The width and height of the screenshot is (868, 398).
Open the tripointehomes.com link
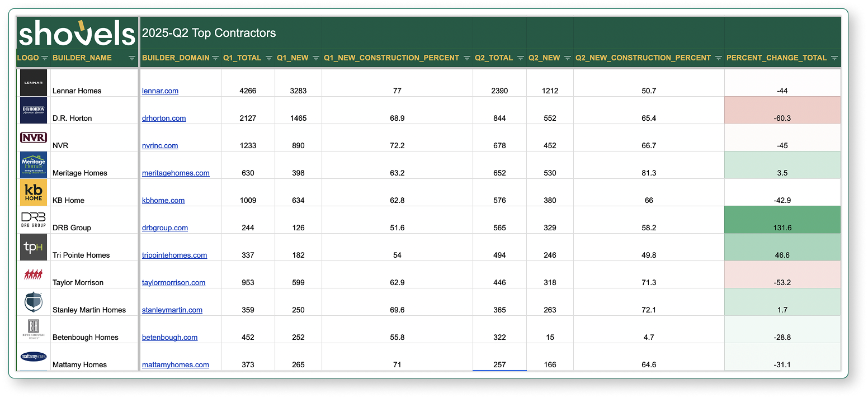point(174,255)
